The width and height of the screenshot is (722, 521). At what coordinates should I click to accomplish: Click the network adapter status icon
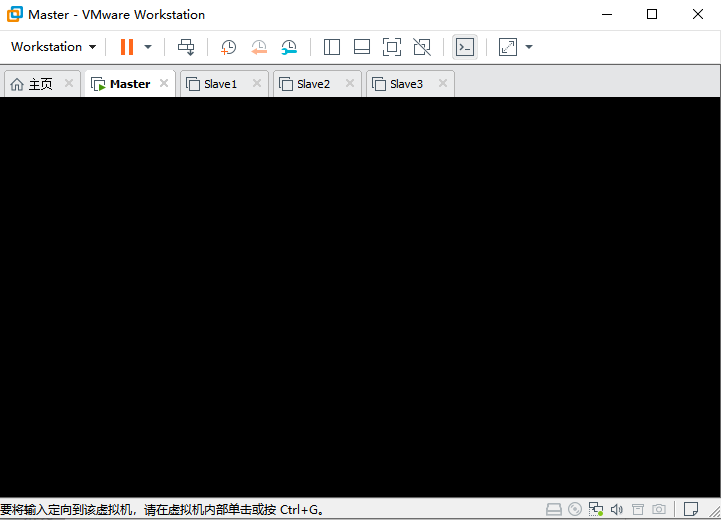point(596,509)
